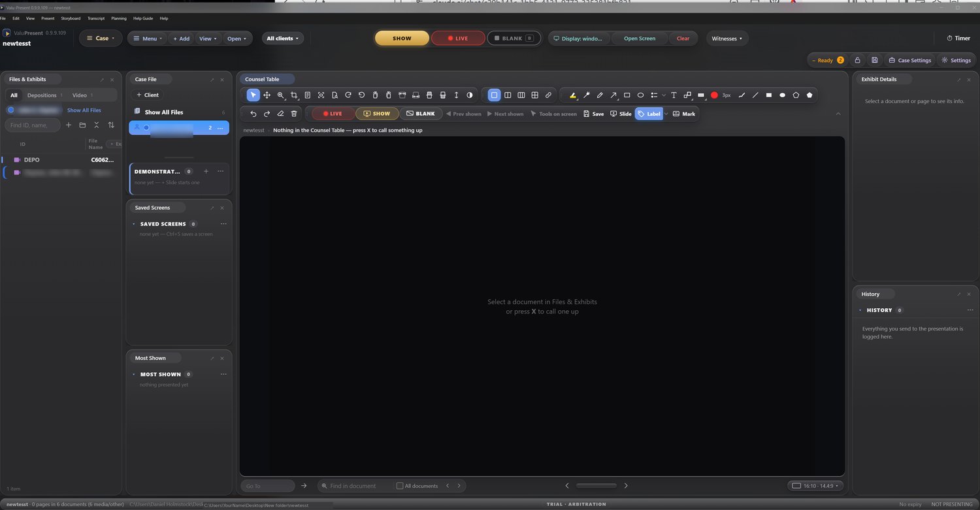Click the Open Screen button

tap(640, 39)
